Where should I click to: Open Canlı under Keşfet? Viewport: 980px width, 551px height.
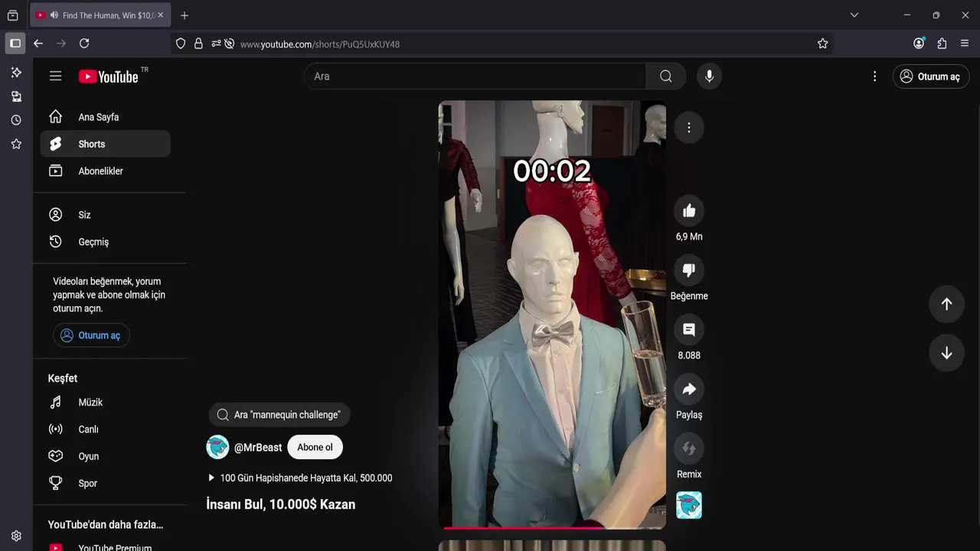pyautogui.click(x=106, y=429)
